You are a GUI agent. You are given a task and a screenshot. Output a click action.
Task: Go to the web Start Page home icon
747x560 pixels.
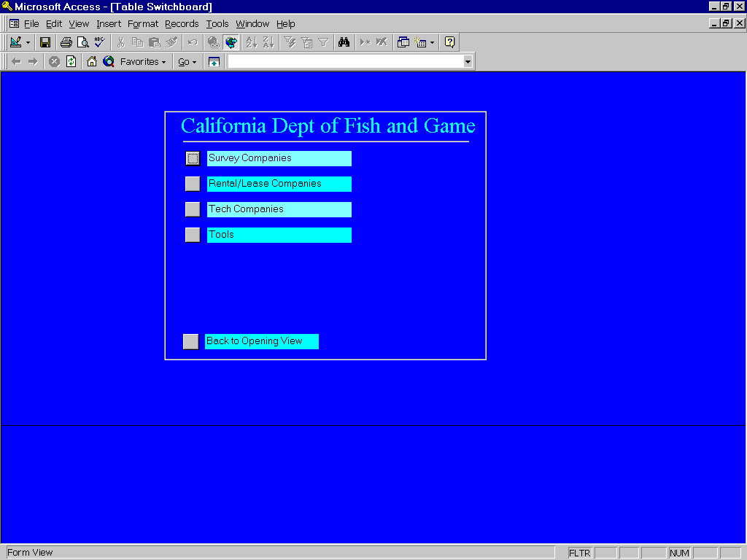(92, 62)
